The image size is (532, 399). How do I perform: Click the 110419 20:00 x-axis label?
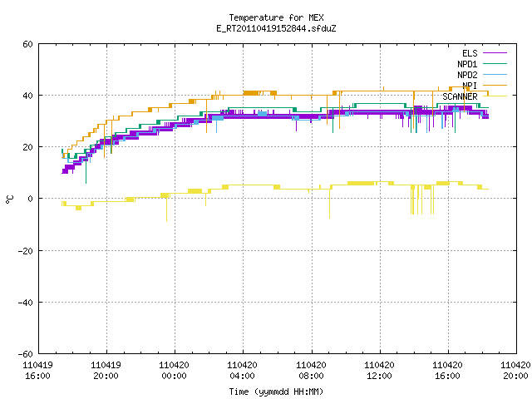pyautogui.click(x=106, y=371)
